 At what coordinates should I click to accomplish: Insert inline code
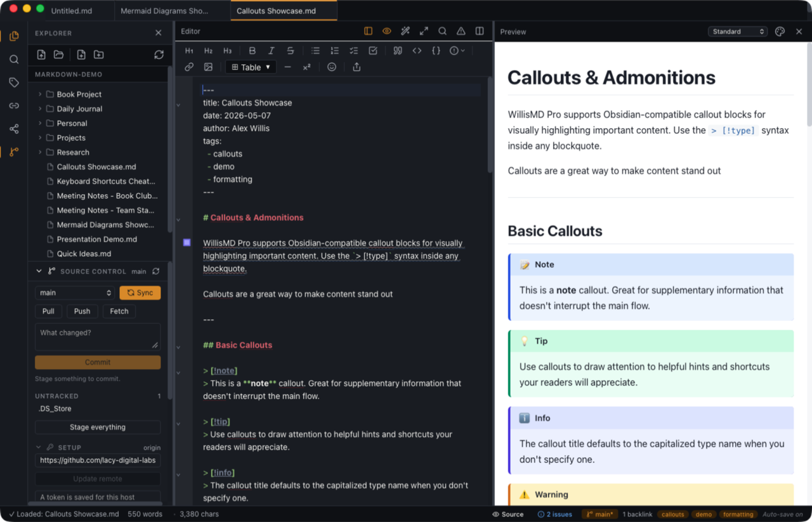click(417, 51)
